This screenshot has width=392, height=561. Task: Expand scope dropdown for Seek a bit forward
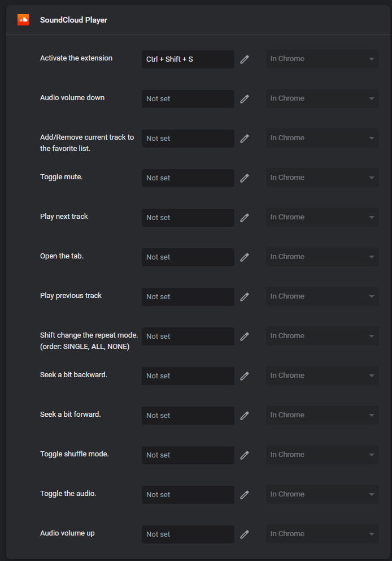(323, 415)
